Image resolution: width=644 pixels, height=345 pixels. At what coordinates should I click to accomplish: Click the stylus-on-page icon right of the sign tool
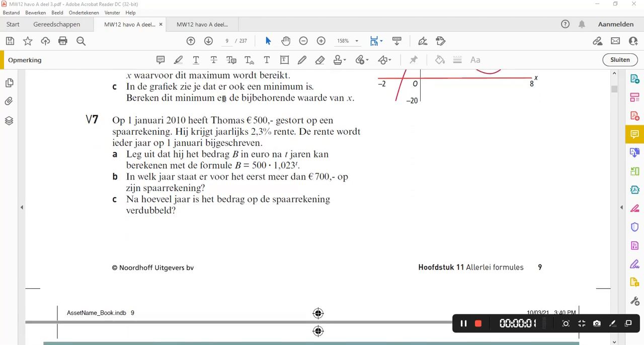[x=441, y=41]
